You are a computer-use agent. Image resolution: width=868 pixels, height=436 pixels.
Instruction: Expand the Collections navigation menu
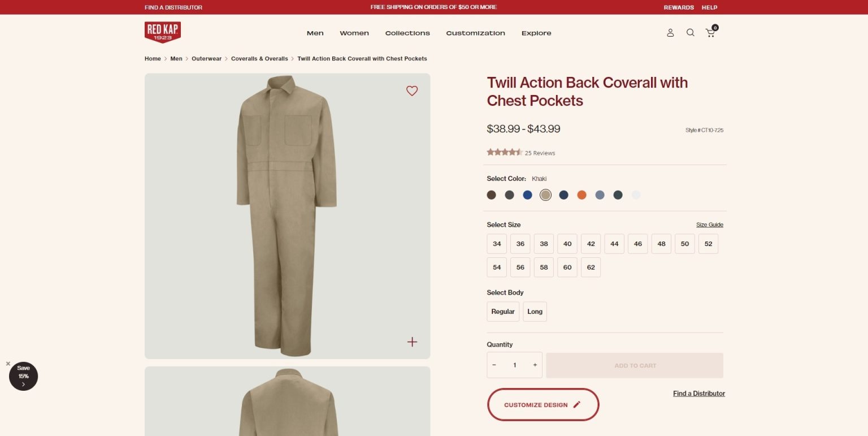click(407, 33)
